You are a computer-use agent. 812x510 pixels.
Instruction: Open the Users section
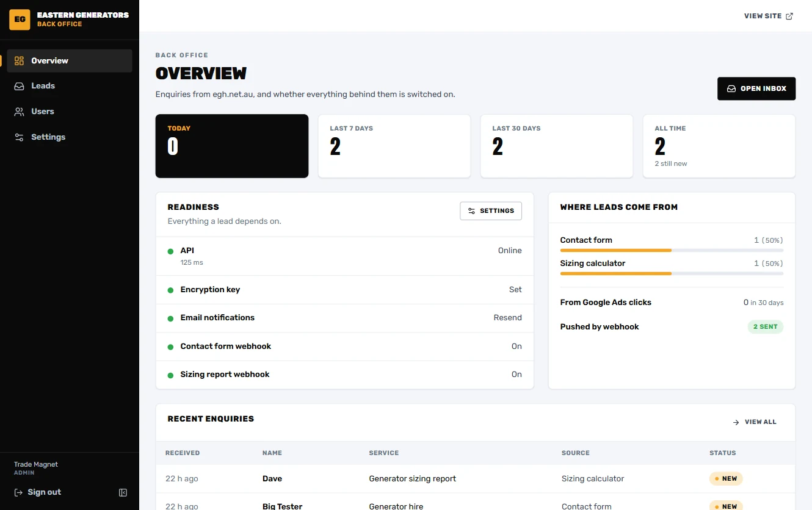click(x=70, y=112)
